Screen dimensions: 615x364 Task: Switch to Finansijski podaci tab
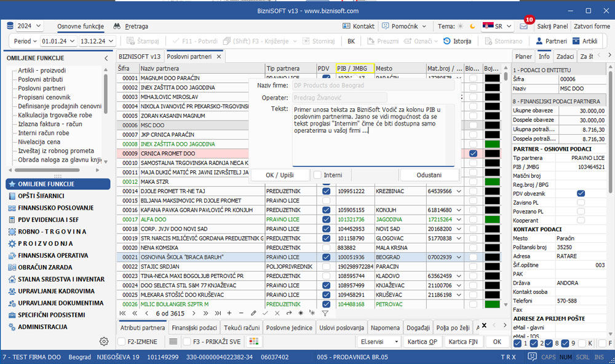tap(194, 328)
